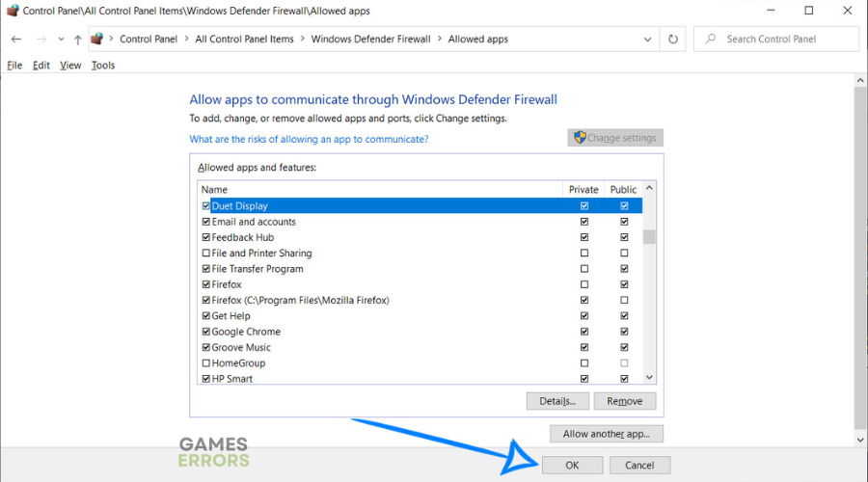Click the Public column header
The height and width of the screenshot is (482, 868).
tap(623, 189)
